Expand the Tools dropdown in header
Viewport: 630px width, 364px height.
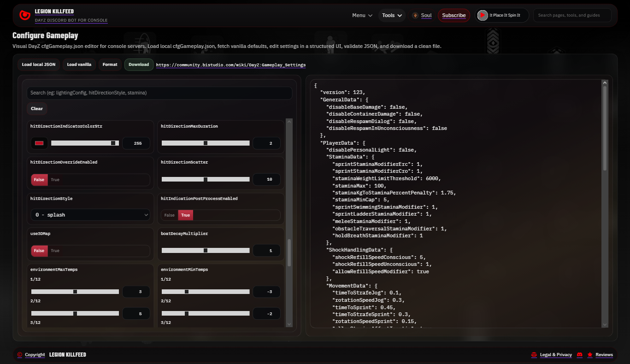coord(392,15)
